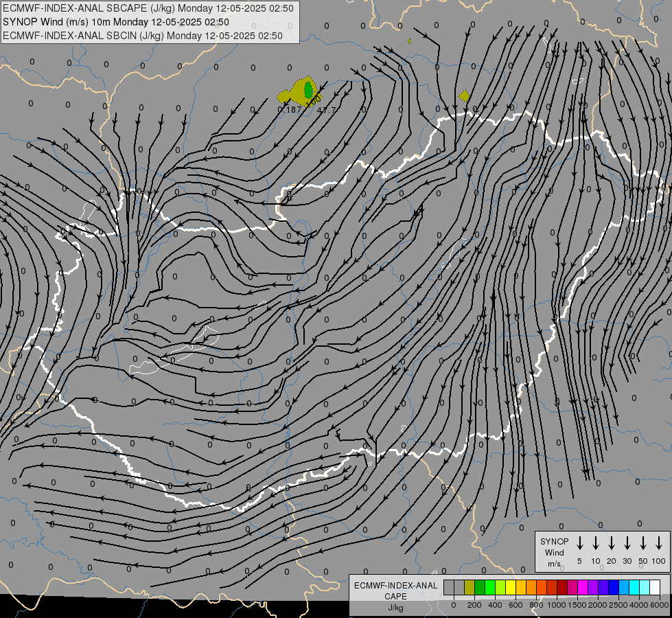Click the ECMWF-INDEX-ANAL legend label
Viewport: 672px width, 618px height.
click(x=395, y=586)
